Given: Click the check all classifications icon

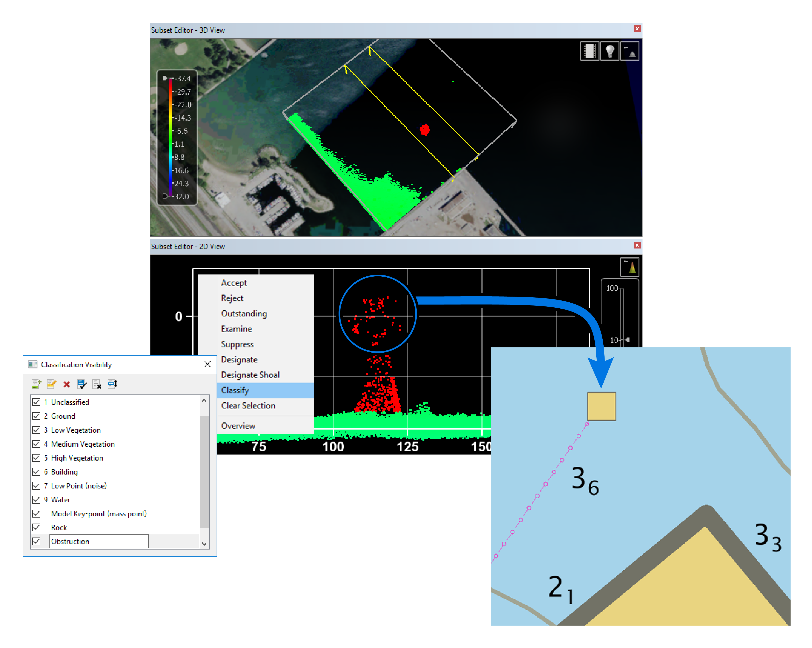Looking at the screenshot, I should 82,384.
